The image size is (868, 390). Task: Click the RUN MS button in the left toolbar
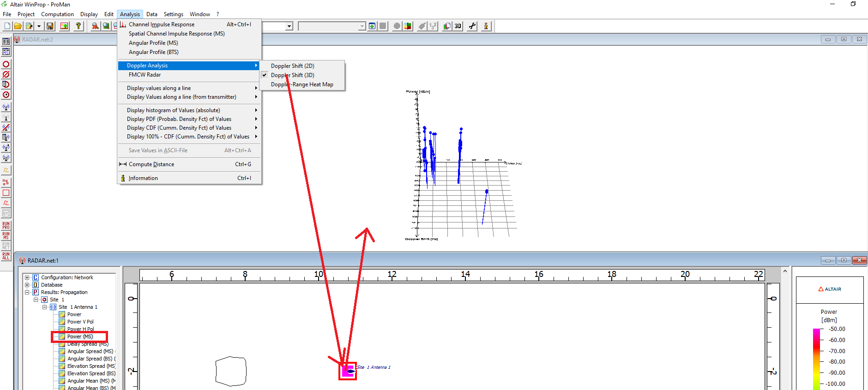(x=6, y=235)
